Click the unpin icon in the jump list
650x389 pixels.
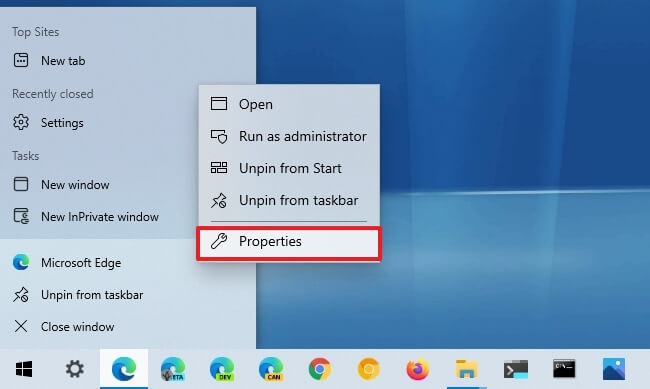(21, 295)
